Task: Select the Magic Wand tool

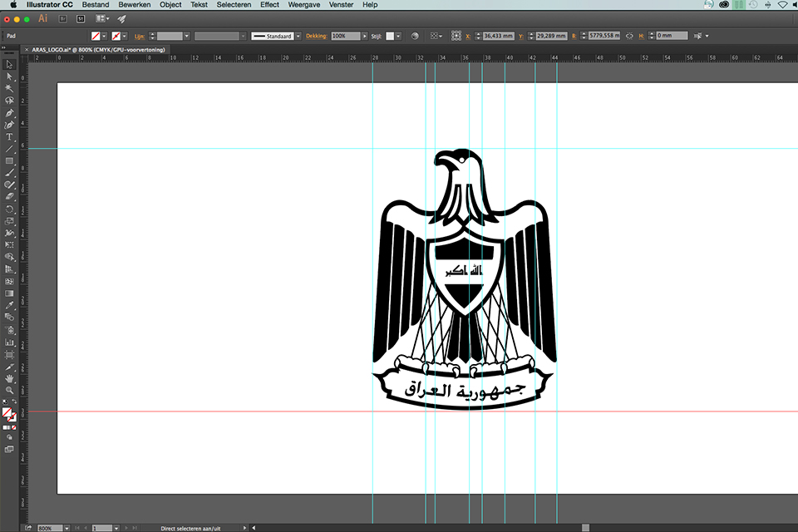Action: (x=9, y=88)
